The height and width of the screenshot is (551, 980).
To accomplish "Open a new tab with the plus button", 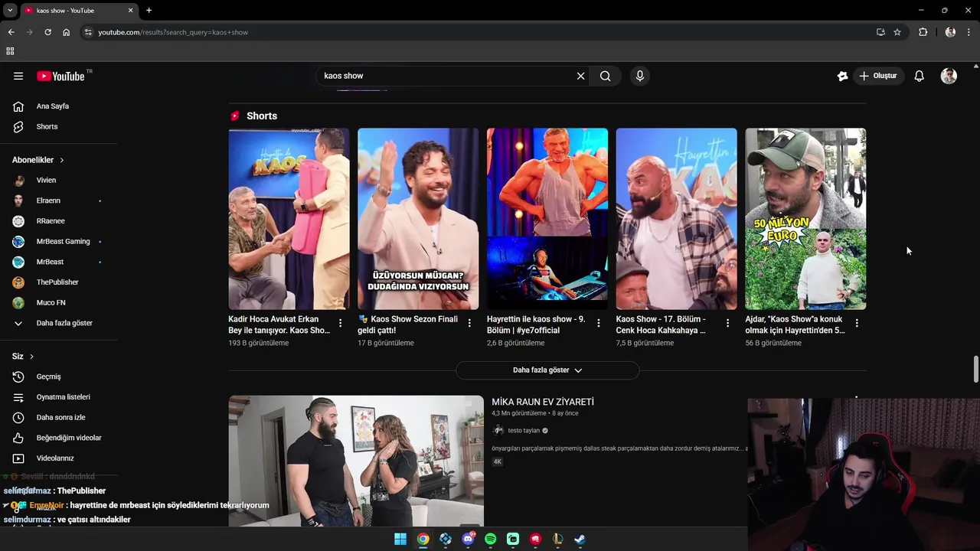I will (149, 11).
